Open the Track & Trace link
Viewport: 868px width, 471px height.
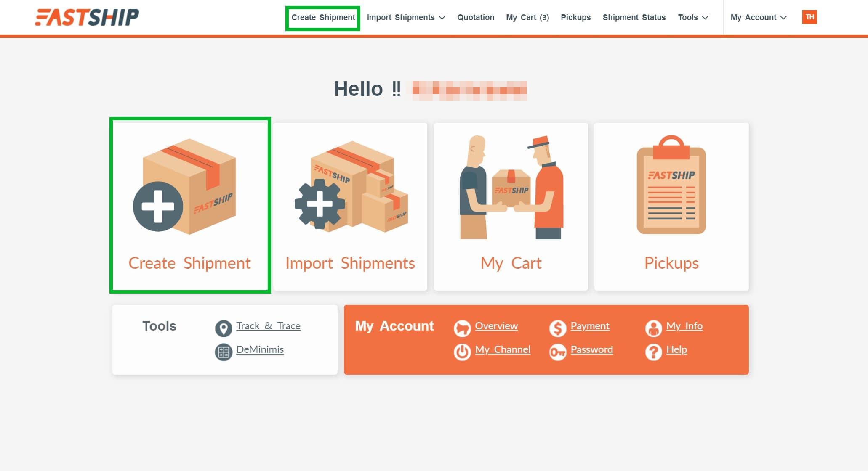coord(268,326)
